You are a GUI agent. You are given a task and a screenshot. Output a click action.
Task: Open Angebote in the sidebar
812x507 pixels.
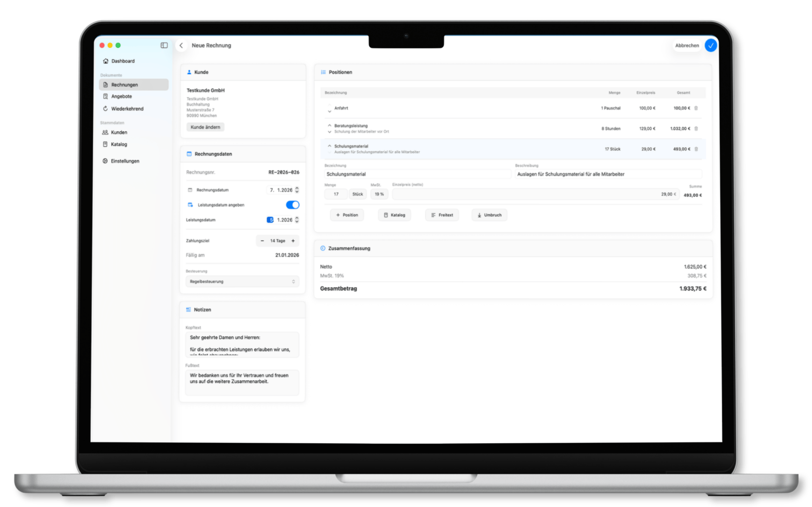pyautogui.click(x=121, y=96)
